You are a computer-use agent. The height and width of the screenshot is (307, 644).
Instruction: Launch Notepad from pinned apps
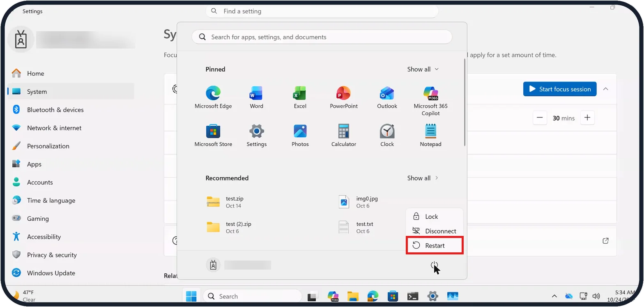430,136
